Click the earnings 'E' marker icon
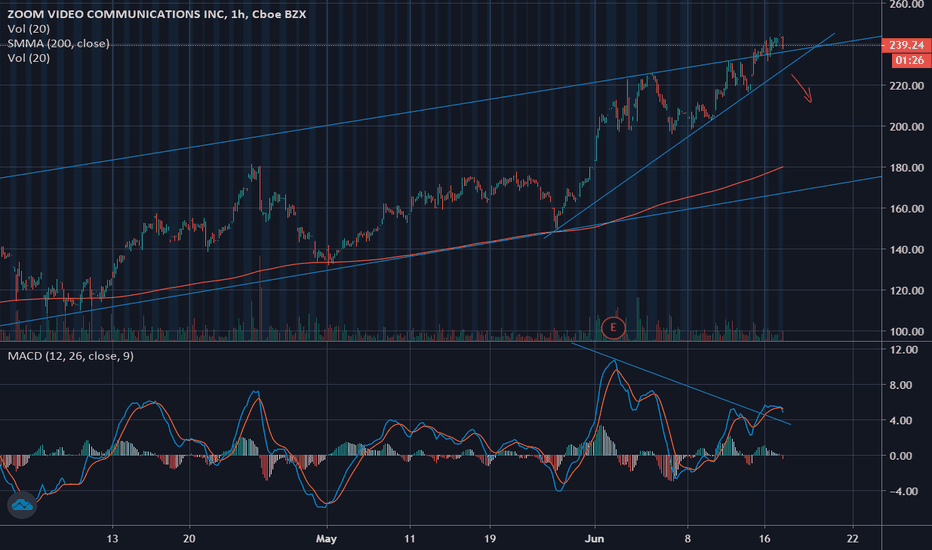Image resolution: width=932 pixels, height=550 pixels. click(613, 328)
